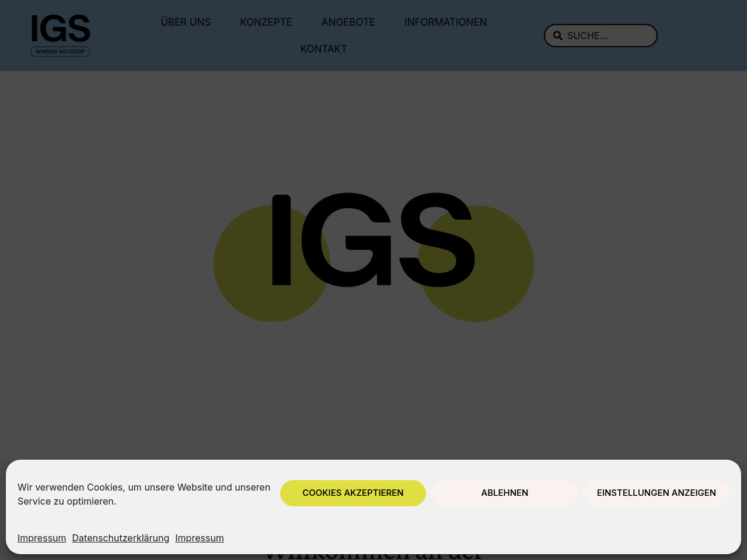The height and width of the screenshot is (560, 747).
Task: Click the IGS lettering in the header logo
Action: tap(60, 29)
